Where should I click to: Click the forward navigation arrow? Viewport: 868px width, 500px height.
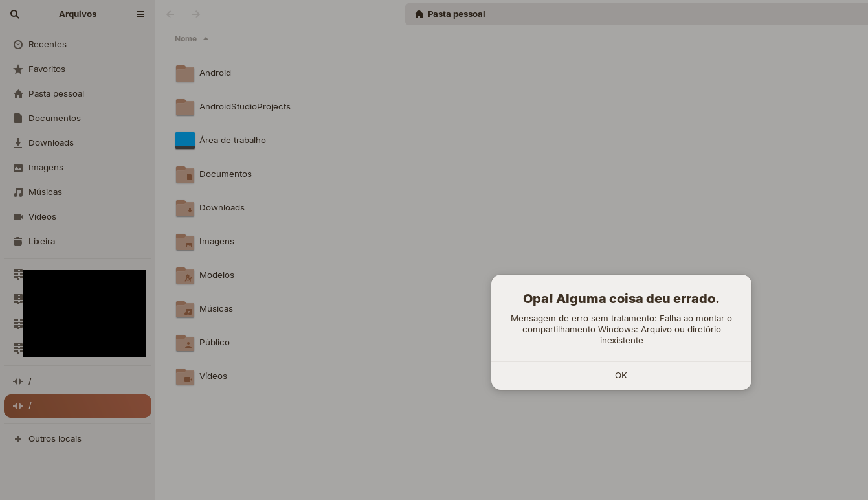click(x=196, y=14)
